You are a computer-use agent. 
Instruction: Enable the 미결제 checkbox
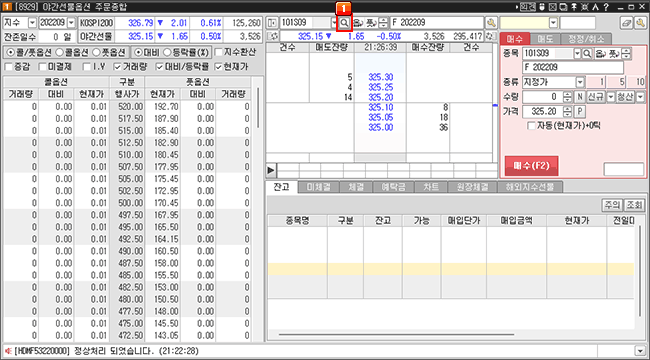click(x=42, y=66)
